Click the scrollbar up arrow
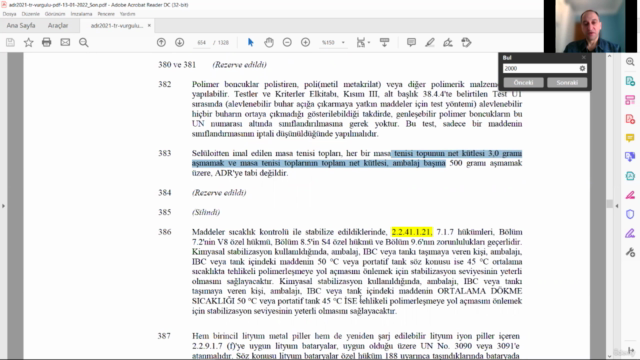Screen dimensions: 640x360 pyautogui.click(x=609, y=56)
